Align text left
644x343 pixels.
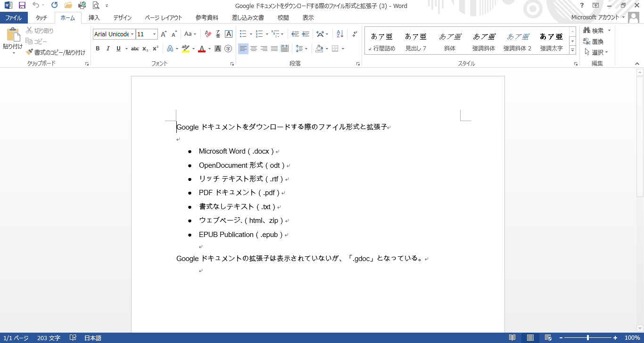pos(243,49)
